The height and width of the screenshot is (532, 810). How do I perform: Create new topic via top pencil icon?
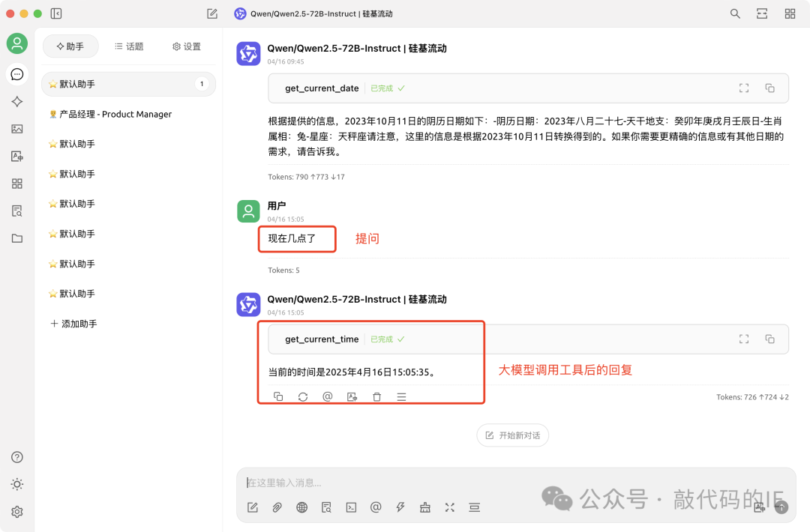[212, 13]
